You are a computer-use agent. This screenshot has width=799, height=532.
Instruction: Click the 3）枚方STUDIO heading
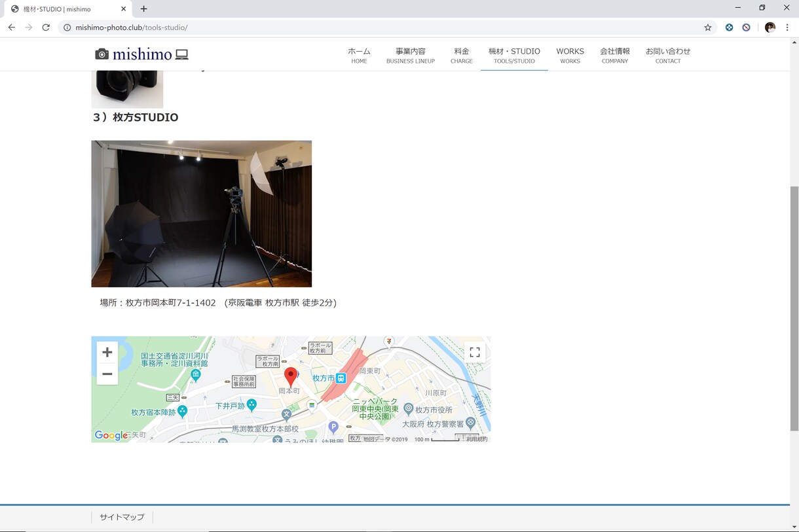coord(136,117)
